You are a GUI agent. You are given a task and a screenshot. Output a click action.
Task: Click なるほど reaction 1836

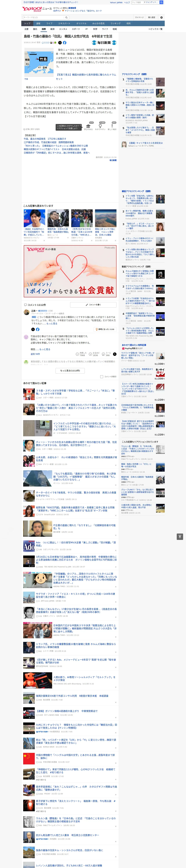pos(94,354)
